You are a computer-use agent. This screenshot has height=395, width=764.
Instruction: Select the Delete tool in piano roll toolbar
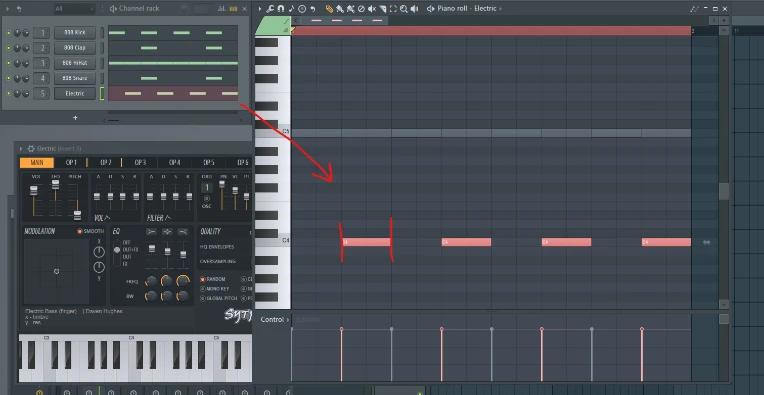click(361, 9)
